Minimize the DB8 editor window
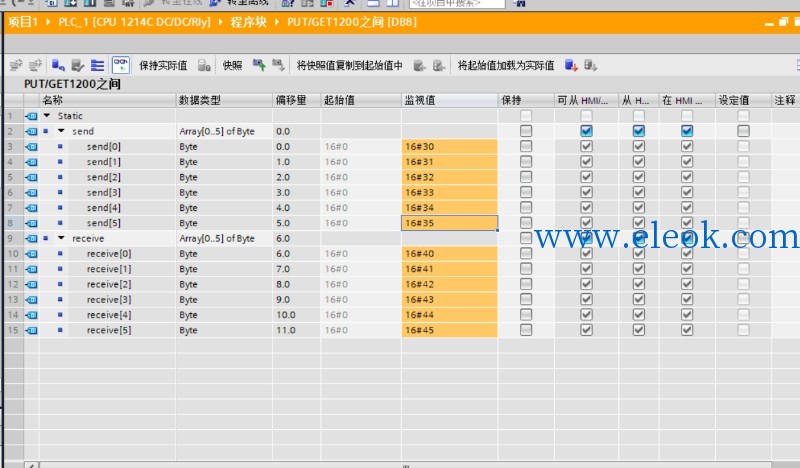Viewport: 800px width, 468px height. [769, 22]
